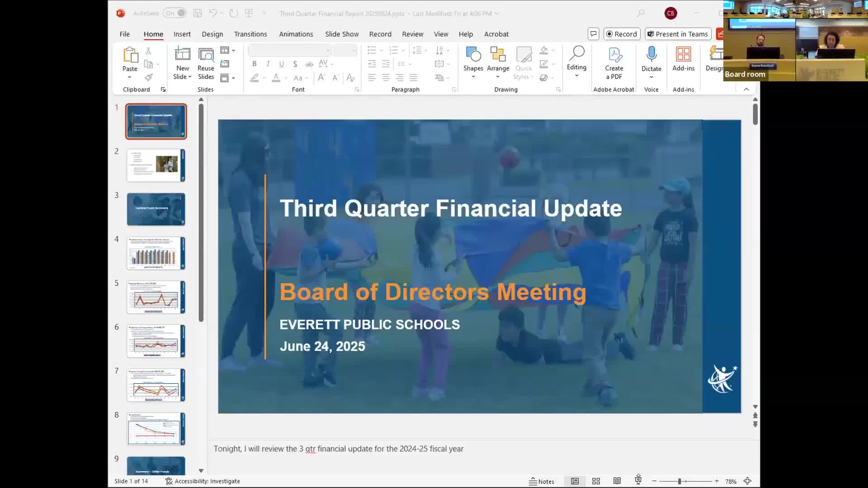Toggle the Notes pane button
The image size is (868, 488).
(542, 481)
